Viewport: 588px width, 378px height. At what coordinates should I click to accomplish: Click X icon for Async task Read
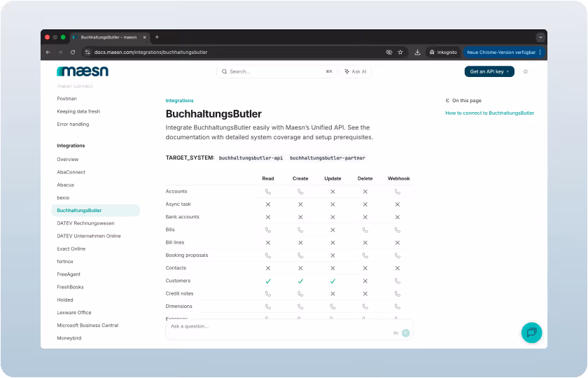tap(267, 204)
